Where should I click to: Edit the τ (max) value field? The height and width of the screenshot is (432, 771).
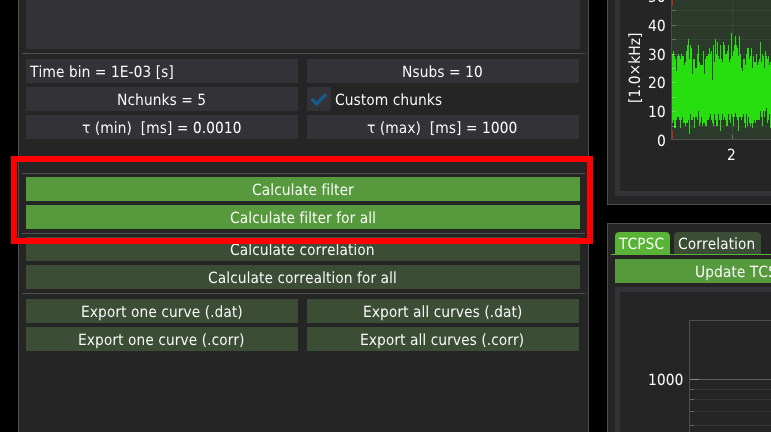tap(442, 127)
